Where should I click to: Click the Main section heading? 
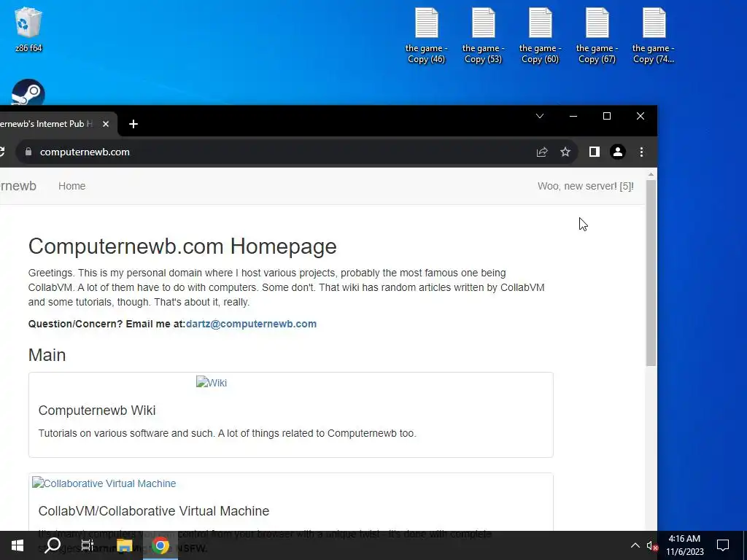click(x=47, y=355)
